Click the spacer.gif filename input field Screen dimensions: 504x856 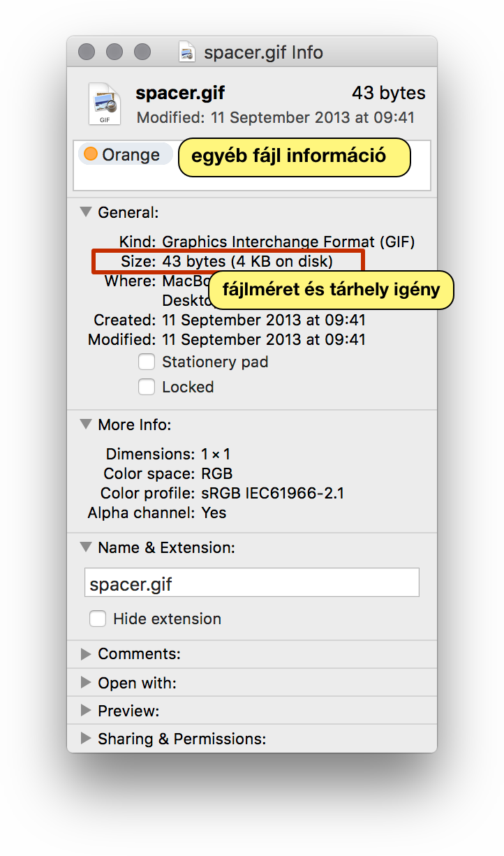pyautogui.click(x=252, y=583)
